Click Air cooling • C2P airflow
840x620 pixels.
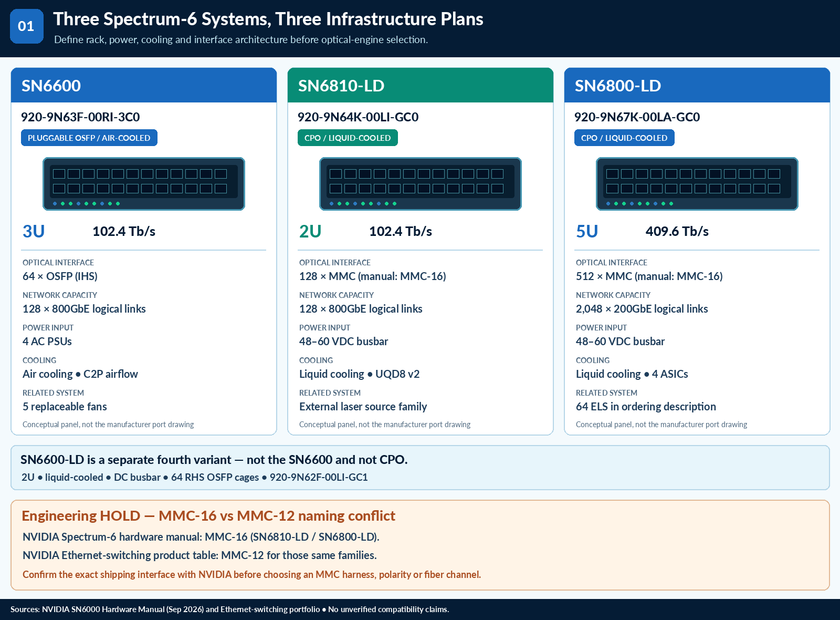[80, 374]
